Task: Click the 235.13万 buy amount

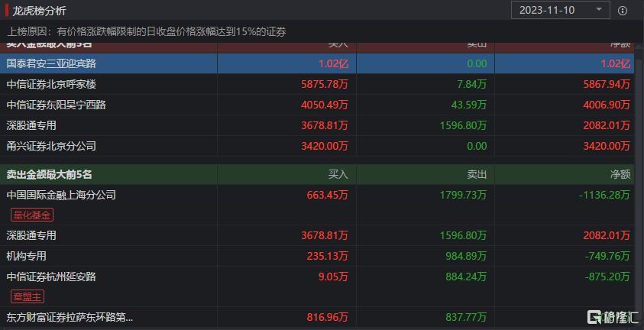Action: pos(327,256)
